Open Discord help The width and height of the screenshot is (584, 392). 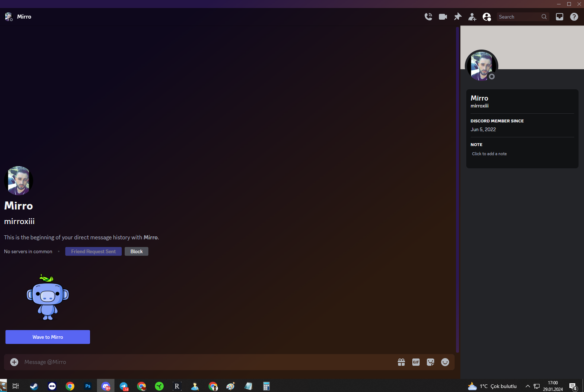click(x=574, y=17)
